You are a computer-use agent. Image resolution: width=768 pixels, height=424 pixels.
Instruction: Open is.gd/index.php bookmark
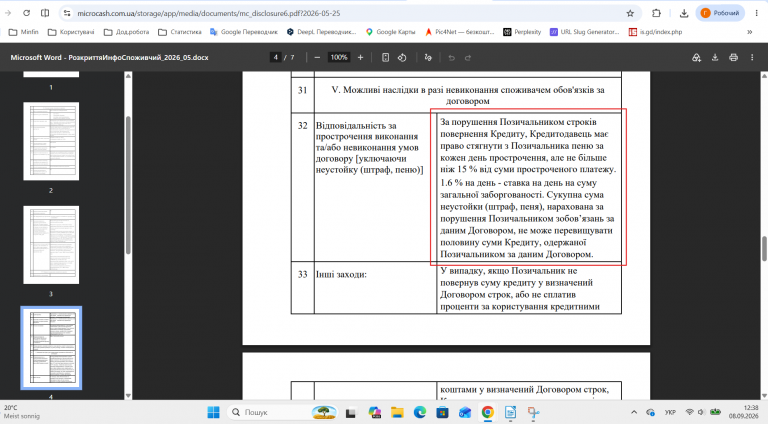click(x=655, y=32)
